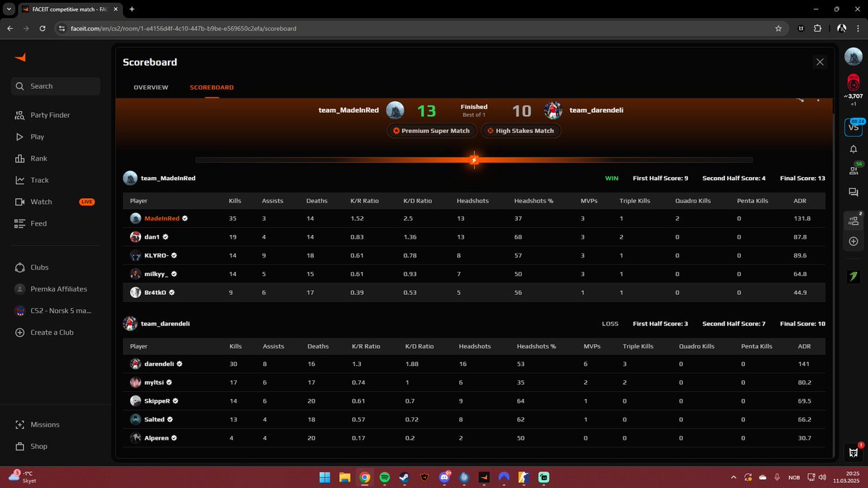Viewport: 868px width, 488px height.
Task: Open the Track section
Action: click(x=40, y=180)
